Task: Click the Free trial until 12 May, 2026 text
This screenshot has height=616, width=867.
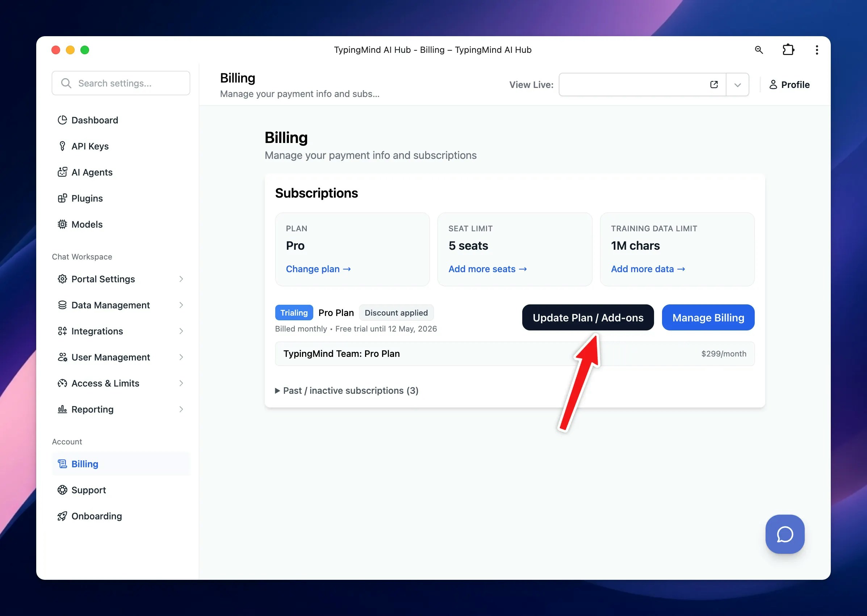Action: click(386, 329)
